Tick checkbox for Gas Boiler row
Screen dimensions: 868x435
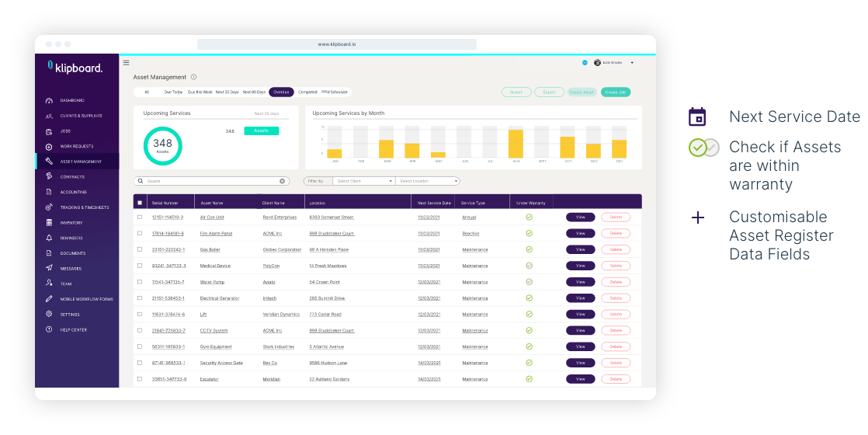(x=140, y=249)
